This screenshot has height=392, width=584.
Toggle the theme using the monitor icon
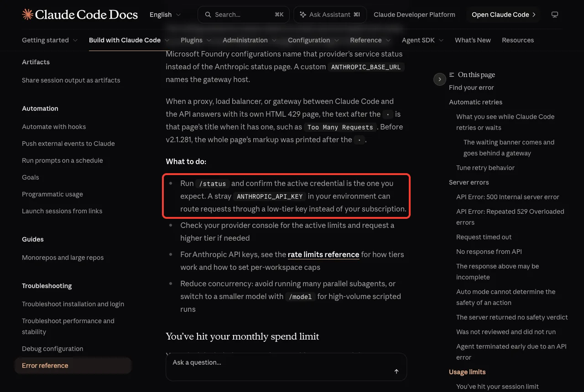point(555,15)
